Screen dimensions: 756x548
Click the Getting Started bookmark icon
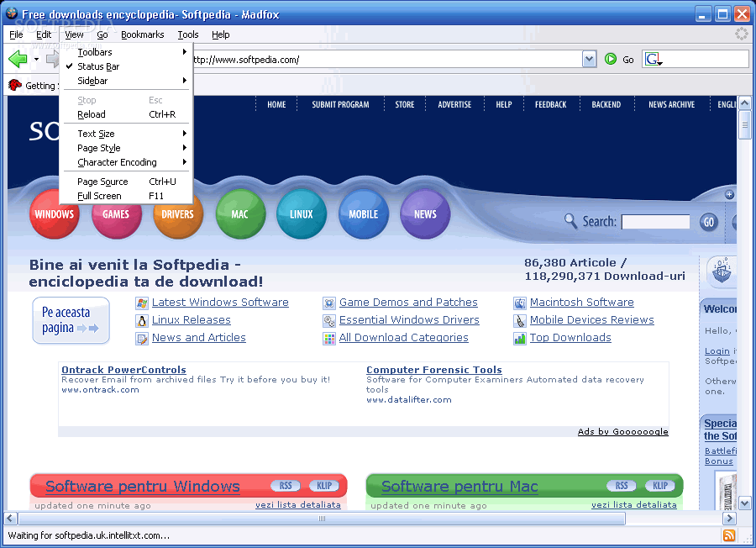coord(15,86)
